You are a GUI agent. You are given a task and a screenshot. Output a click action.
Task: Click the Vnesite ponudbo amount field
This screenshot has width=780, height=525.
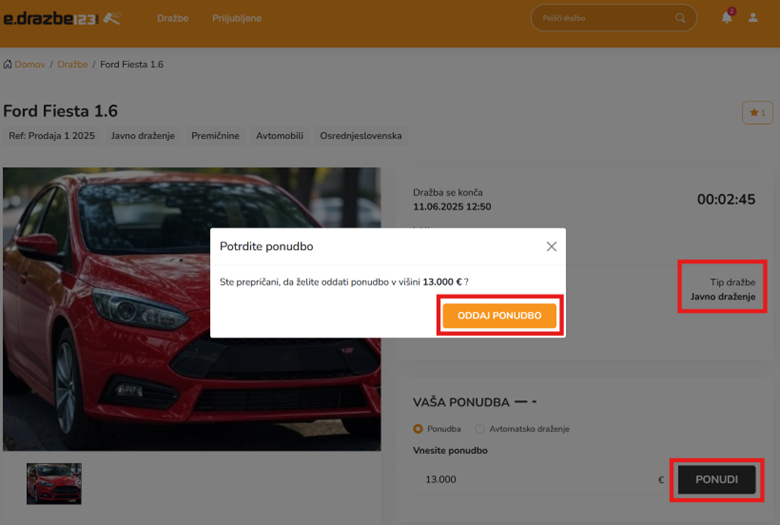(535, 479)
